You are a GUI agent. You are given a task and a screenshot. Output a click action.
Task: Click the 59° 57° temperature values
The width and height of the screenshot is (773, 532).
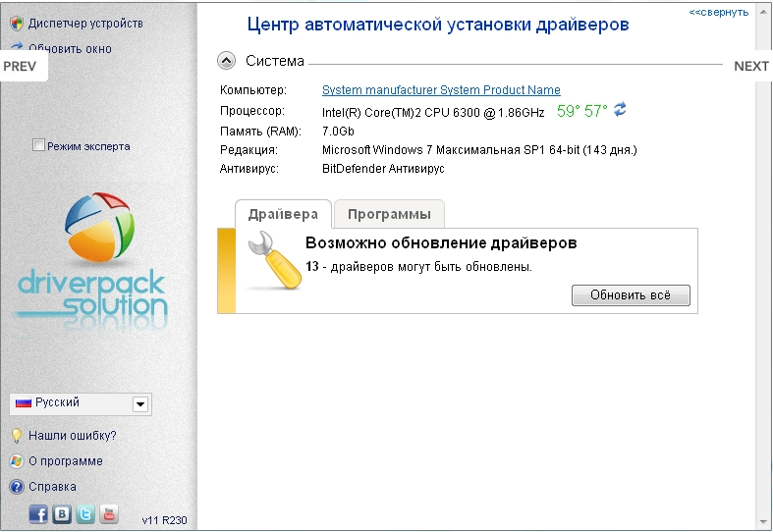[x=581, y=111]
